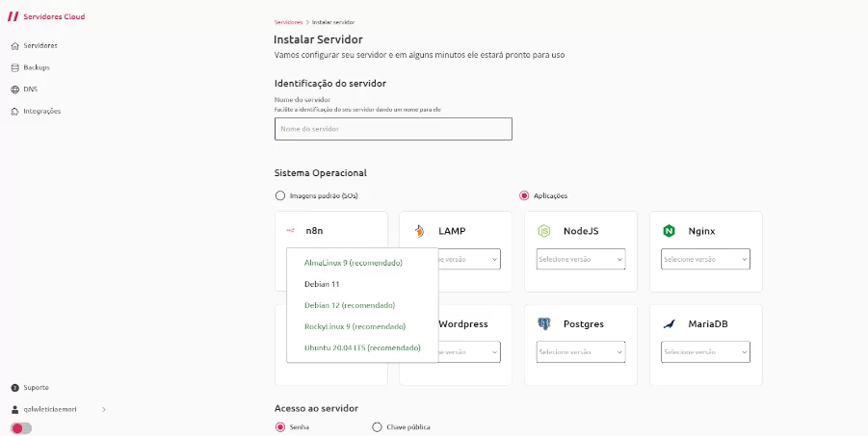Viewport: 868px width, 436px height.
Task: Open the Nginx version dropdown
Action: coord(705,259)
